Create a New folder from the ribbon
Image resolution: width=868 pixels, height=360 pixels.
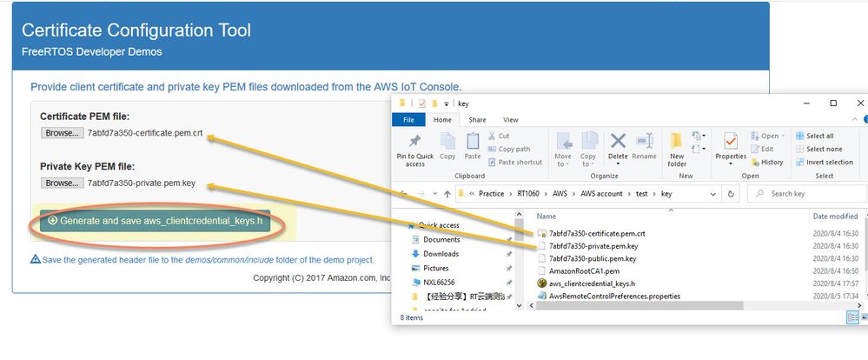tap(677, 150)
